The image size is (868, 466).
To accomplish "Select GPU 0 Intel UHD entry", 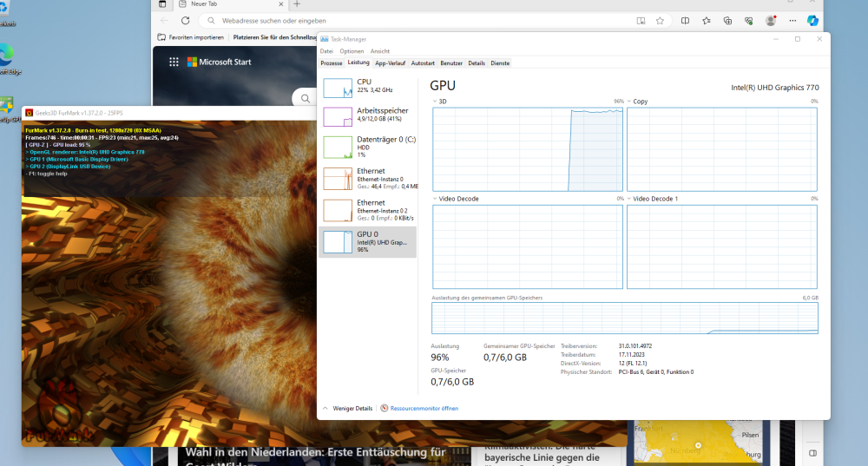I will (368, 242).
